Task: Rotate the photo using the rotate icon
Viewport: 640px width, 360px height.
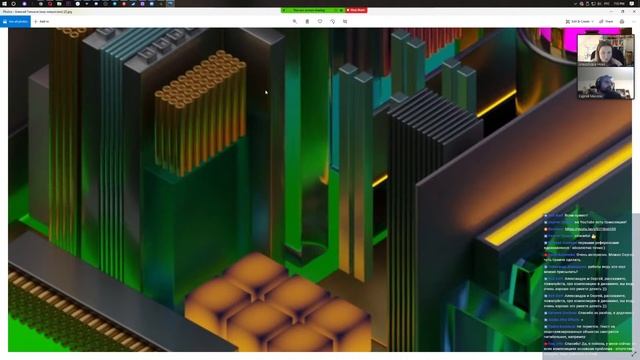Action: point(333,22)
